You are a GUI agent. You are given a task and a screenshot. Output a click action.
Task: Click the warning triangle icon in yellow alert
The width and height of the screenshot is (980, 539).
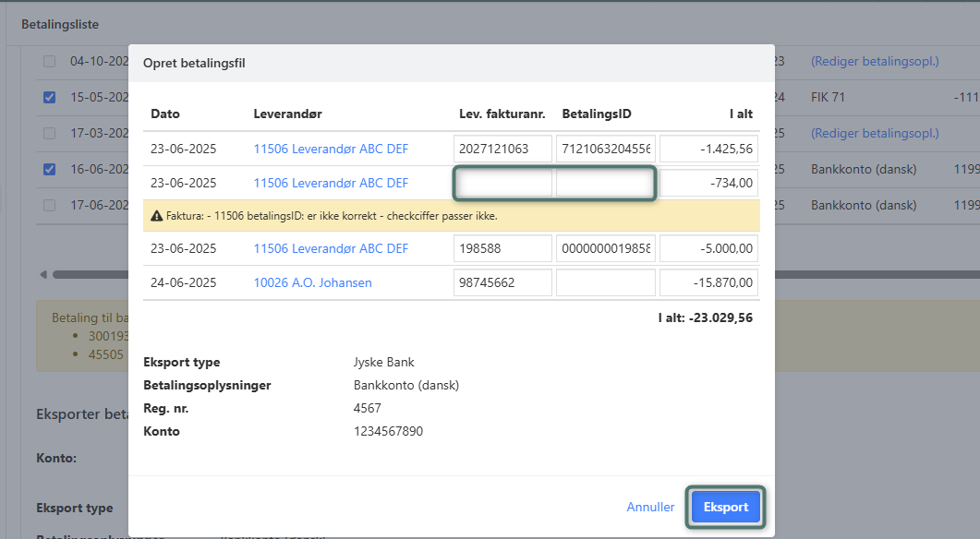158,216
